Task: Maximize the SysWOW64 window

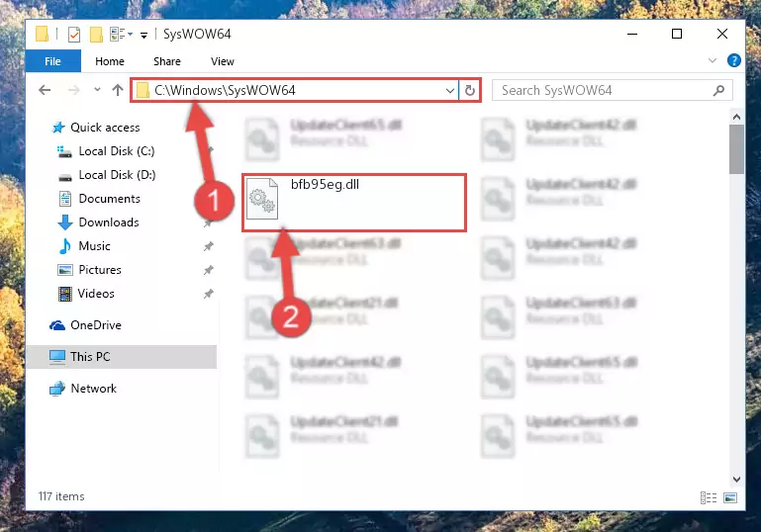Action: click(677, 34)
